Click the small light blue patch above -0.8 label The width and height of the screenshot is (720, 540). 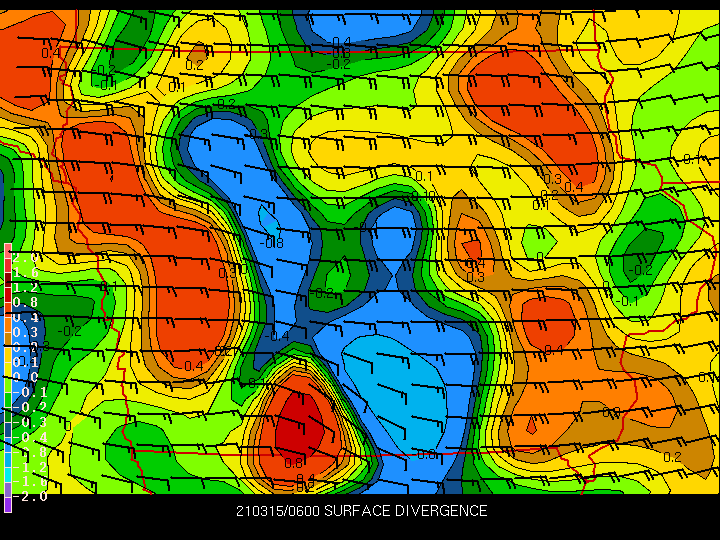coord(270,219)
